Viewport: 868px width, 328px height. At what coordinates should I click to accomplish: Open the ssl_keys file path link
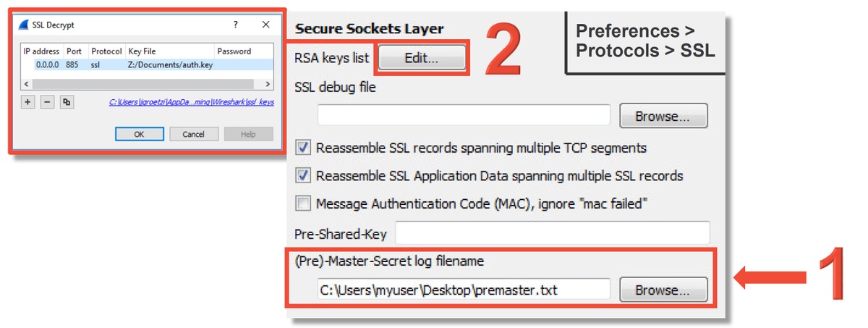pyautogui.click(x=192, y=103)
